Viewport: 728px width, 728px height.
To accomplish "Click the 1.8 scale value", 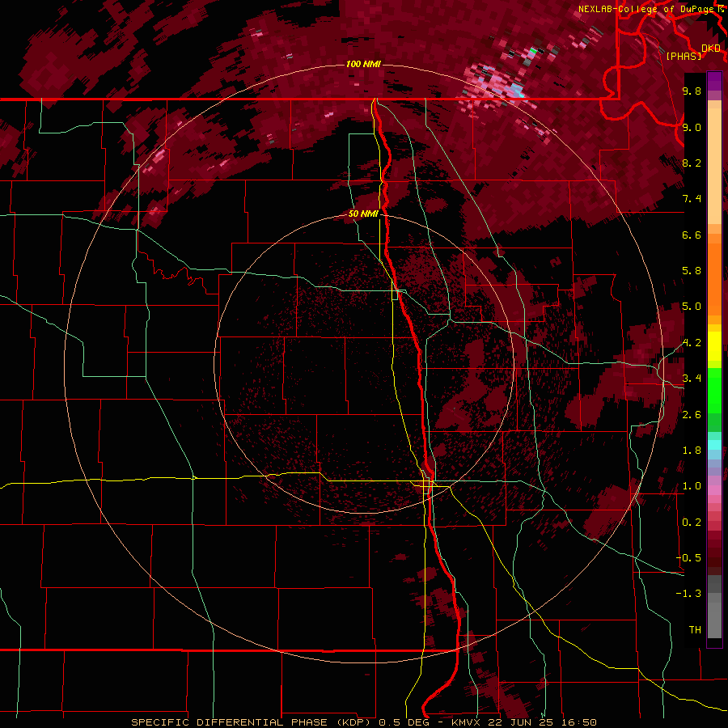I will coord(692,451).
